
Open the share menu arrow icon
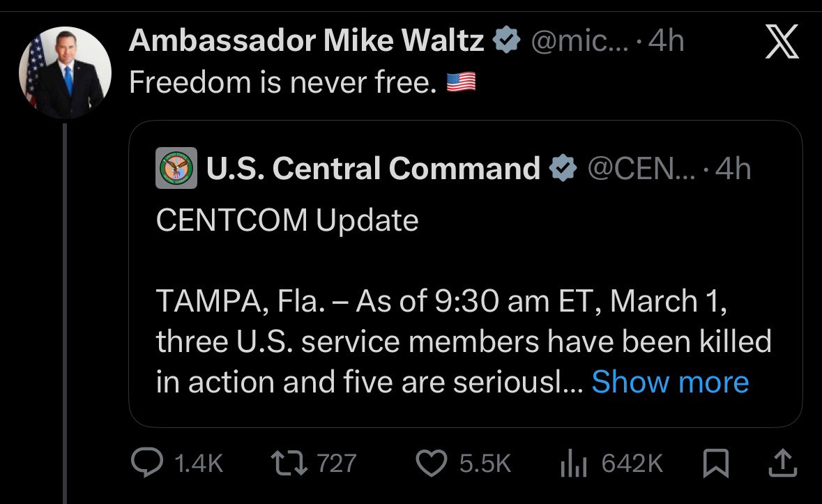coord(782,464)
